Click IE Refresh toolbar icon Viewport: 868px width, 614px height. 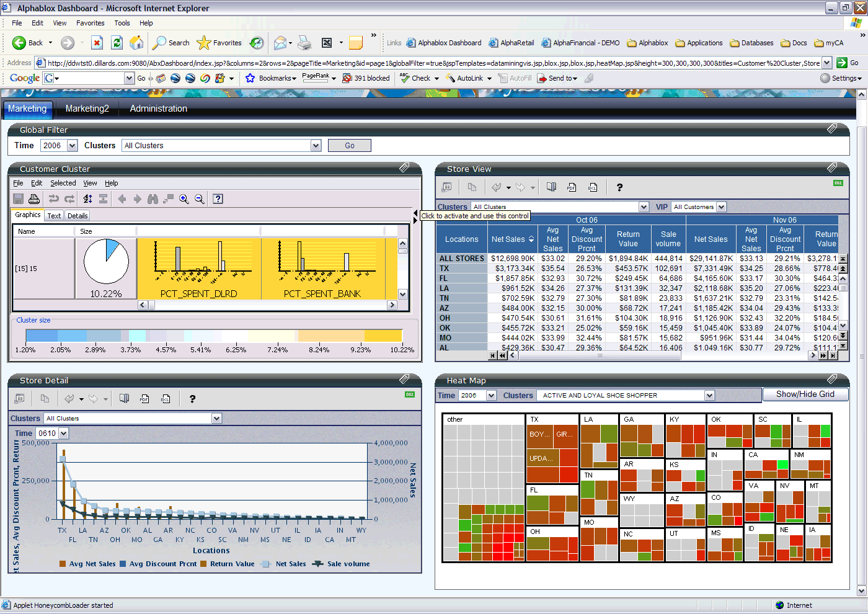coord(117,43)
